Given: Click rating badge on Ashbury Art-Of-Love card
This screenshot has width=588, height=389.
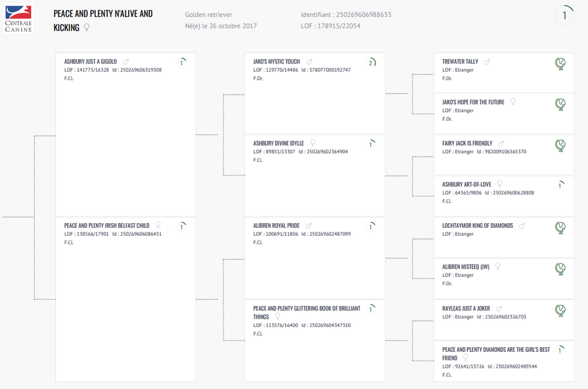Looking at the screenshot, I should [560, 186].
